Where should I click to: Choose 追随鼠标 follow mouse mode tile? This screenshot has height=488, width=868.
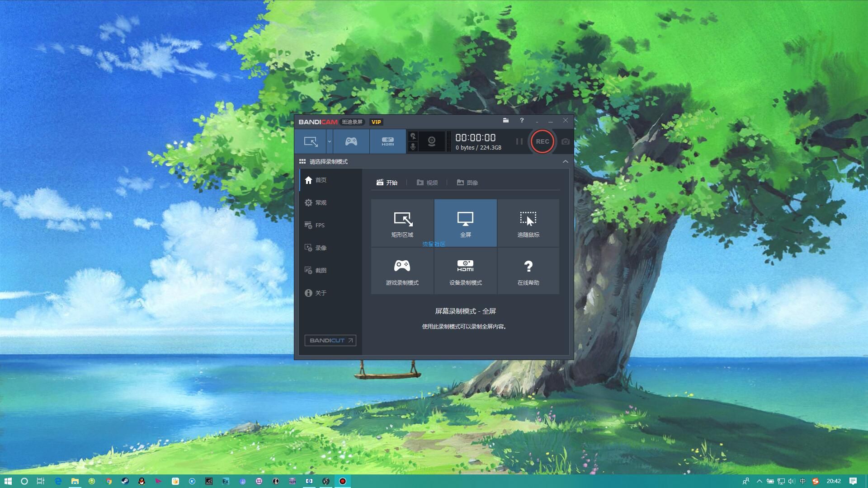point(528,223)
